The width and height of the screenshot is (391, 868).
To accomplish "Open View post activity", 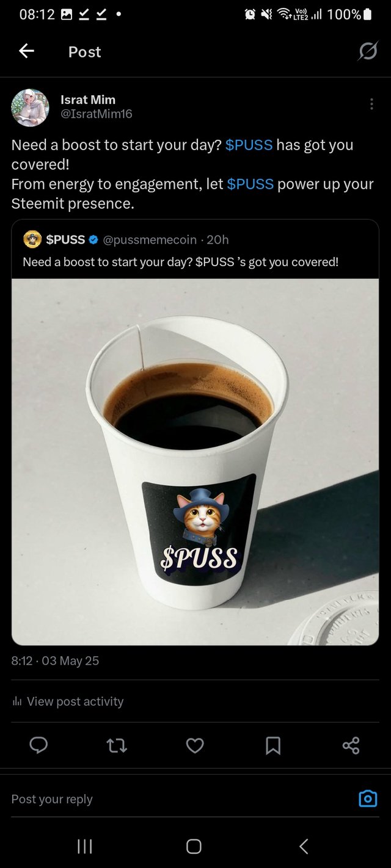I will click(x=68, y=701).
